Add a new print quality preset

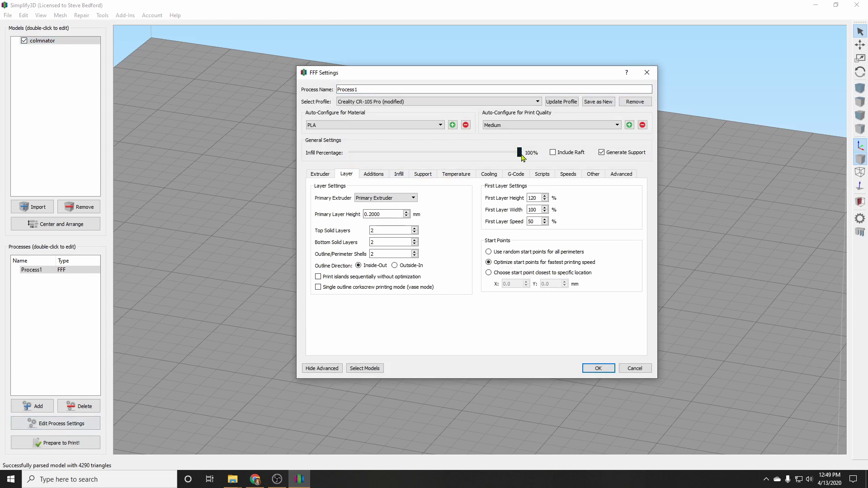[629, 125]
